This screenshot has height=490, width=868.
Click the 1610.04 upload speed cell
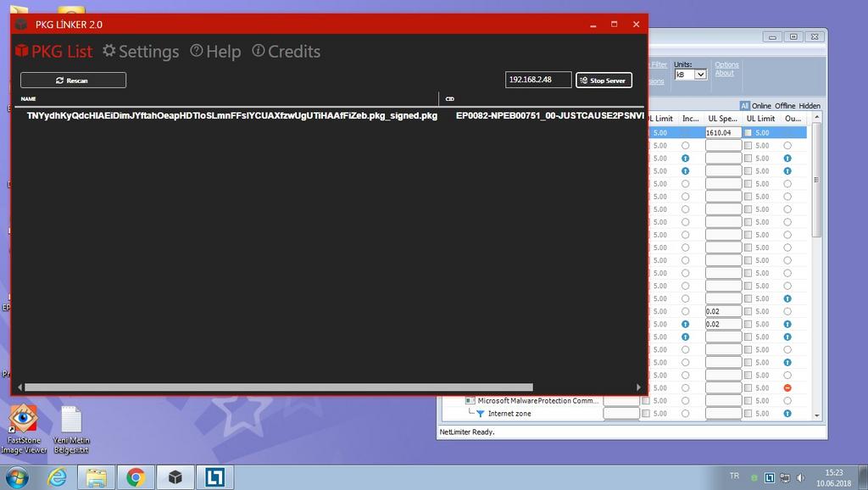tap(723, 133)
